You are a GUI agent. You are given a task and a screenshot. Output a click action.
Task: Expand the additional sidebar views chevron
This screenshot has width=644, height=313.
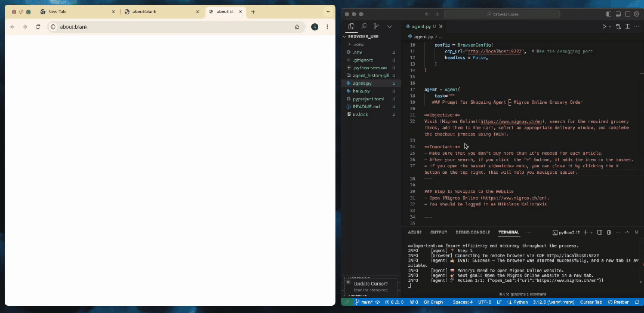[x=389, y=26]
